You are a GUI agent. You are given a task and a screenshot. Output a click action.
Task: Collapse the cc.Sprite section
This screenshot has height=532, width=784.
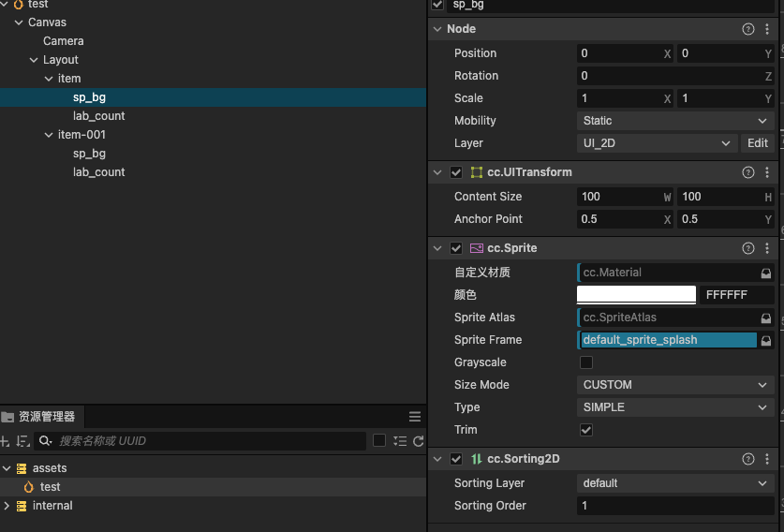[437, 248]
